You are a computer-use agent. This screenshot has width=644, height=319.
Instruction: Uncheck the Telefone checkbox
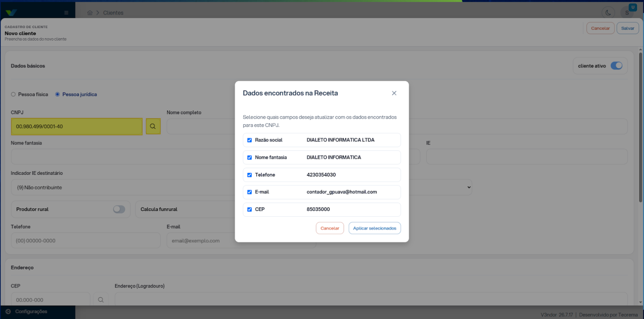click(250, 175)
